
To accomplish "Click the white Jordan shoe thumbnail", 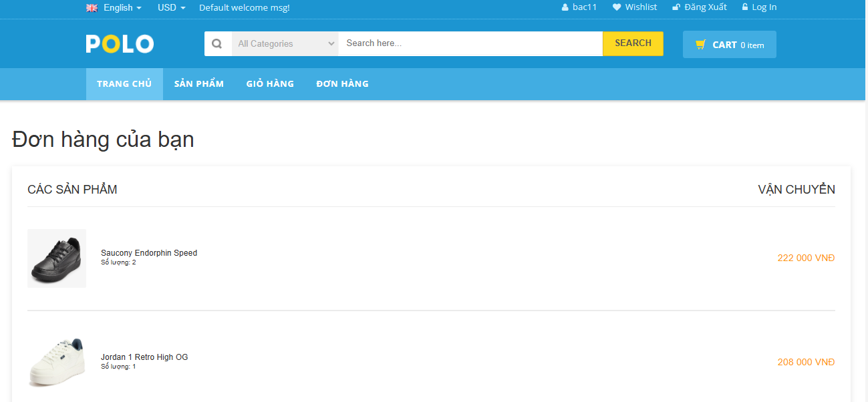I will click(57, 362).
